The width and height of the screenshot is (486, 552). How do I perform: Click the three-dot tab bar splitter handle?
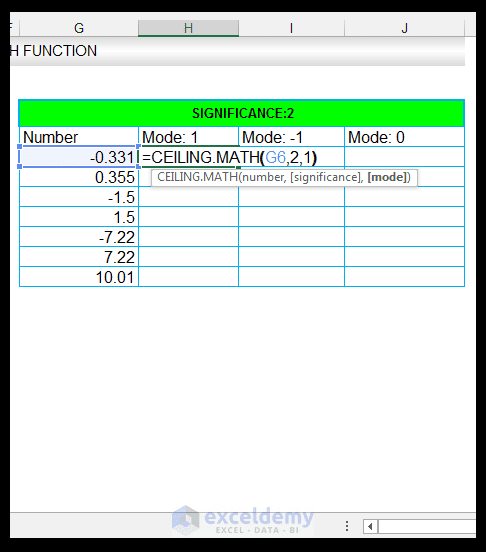pyautogui.click(x=347, y=526)
